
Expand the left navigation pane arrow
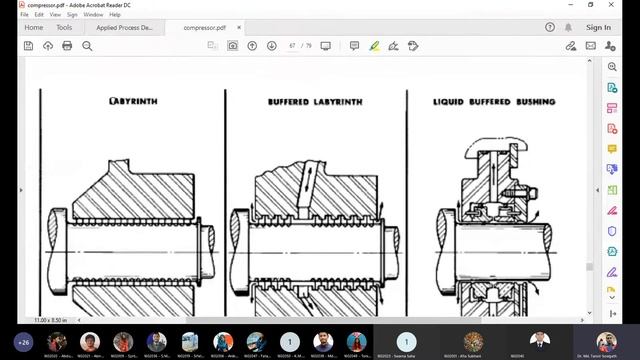(21, 190)
